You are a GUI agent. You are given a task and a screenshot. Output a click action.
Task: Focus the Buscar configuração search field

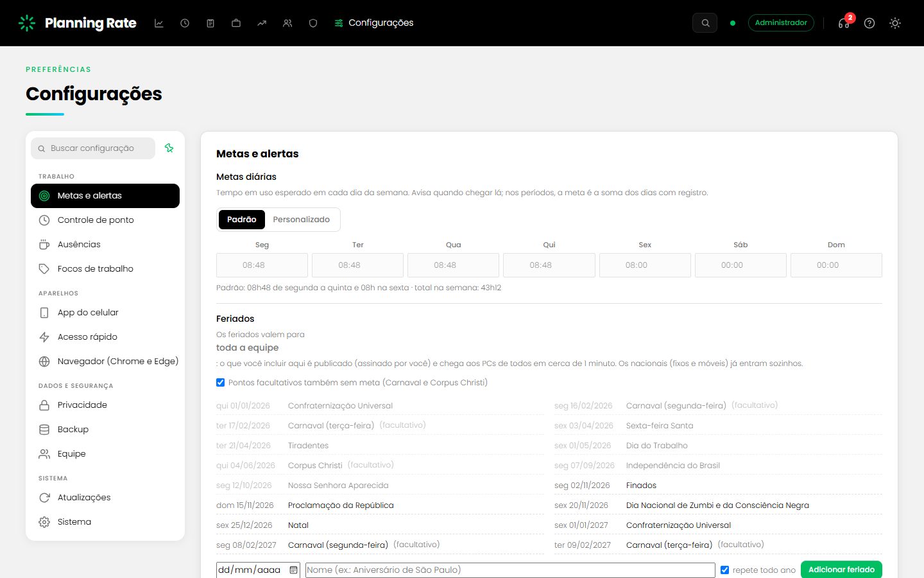pos(93,148)
